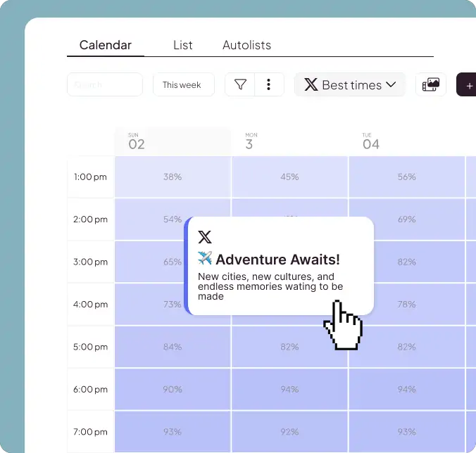
Task: Switch to the List tab
Action: click(x=182, y=45)
